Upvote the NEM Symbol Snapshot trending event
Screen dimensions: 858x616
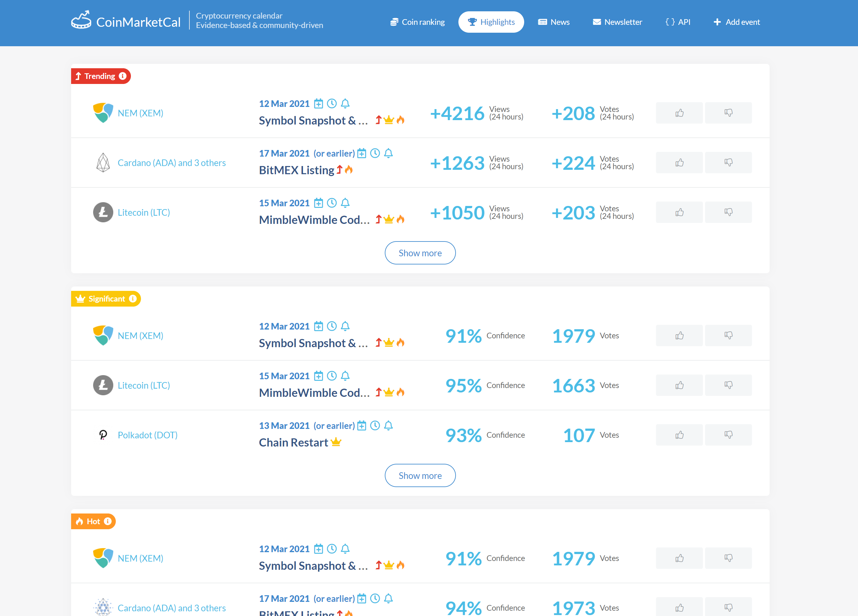[679, 113]
